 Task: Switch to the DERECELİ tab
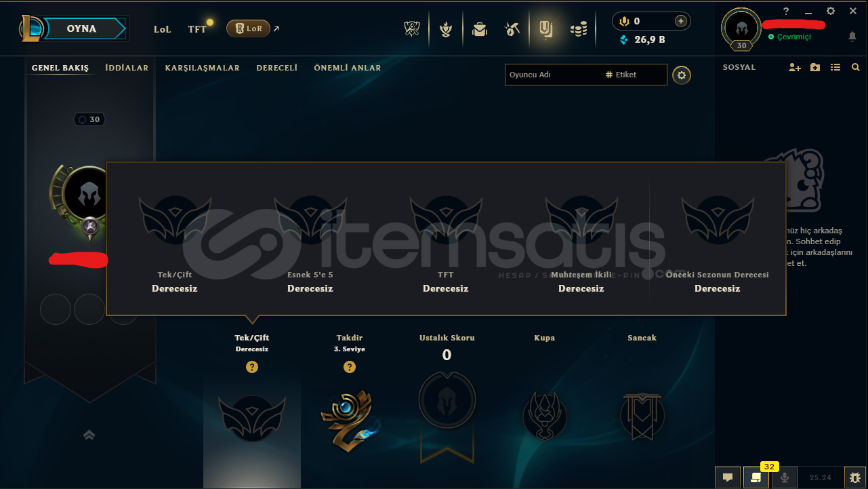[276, 68]
